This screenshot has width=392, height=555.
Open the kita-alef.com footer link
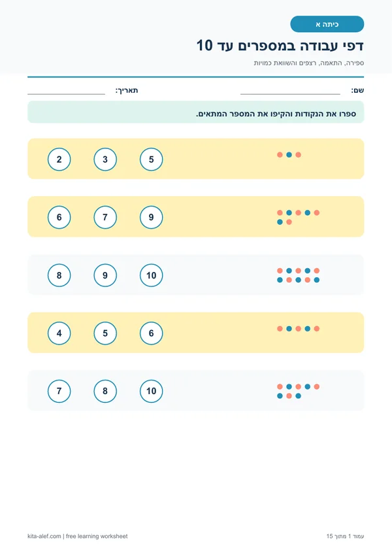(44, 536)
